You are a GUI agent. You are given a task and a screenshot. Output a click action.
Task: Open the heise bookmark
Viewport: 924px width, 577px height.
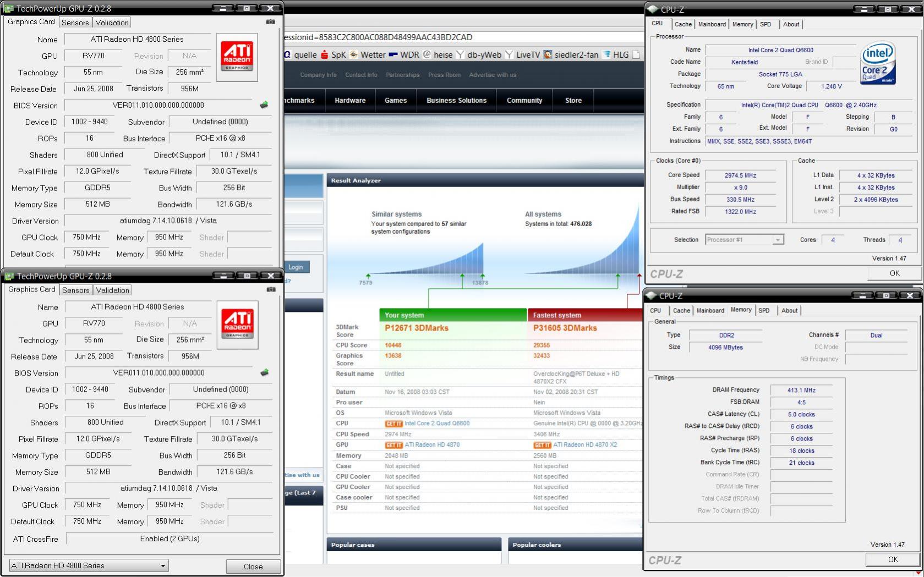(438, 54)
